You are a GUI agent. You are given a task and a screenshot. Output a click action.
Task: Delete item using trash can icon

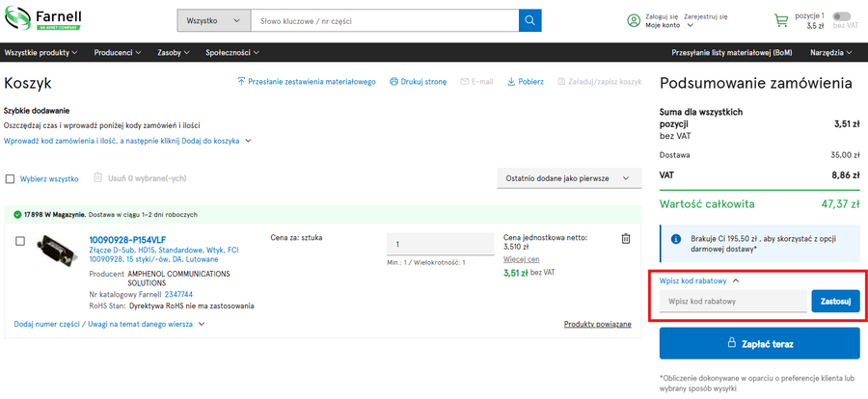click(625, 239)
